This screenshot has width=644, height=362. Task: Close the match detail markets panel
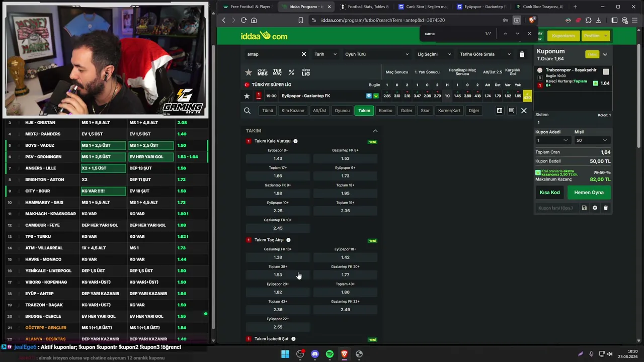pyautogui.click(x=524, y=111)
